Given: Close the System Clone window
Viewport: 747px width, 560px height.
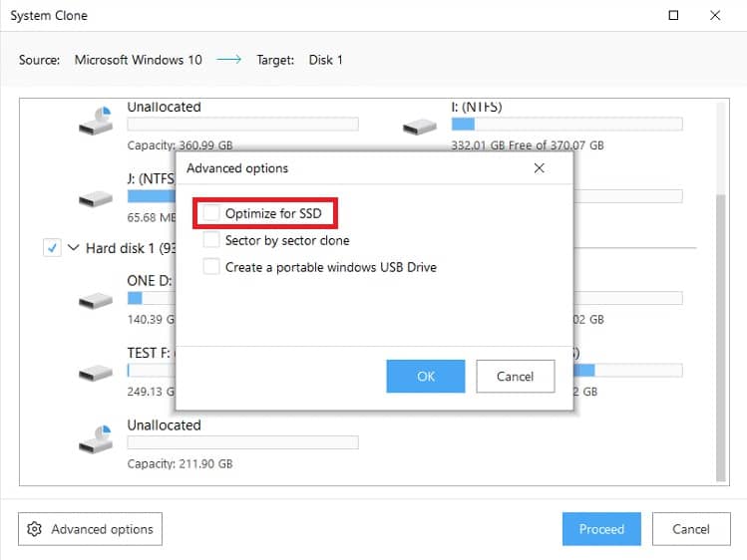Looking at the screenshot, I should pyautogui.click(x=715, y=15).
